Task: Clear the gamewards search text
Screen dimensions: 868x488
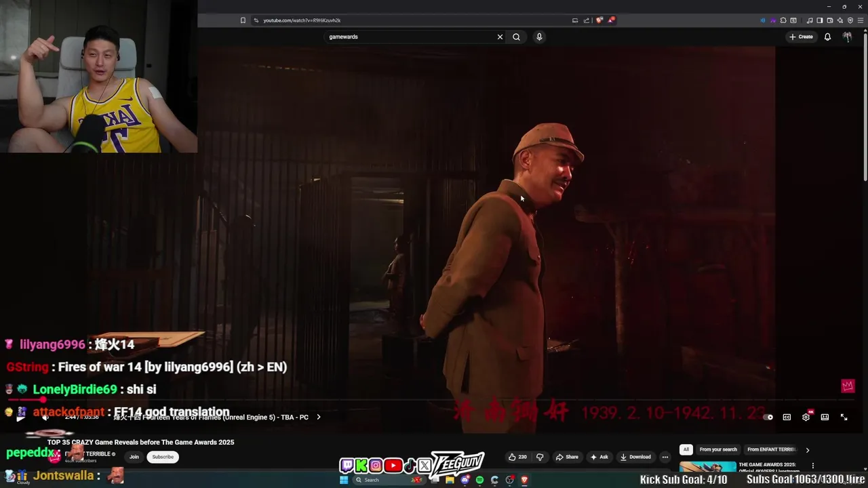Action: pyautogui.click(x=500, y=37)
